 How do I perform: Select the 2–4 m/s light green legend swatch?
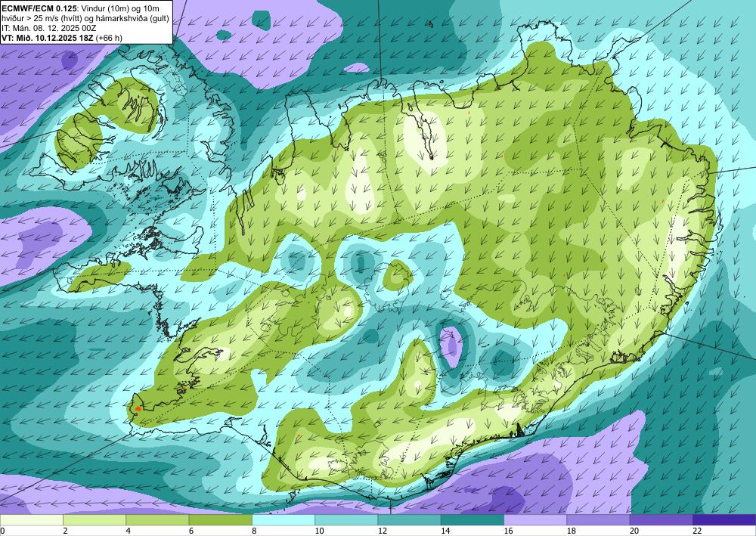[94, 520]
